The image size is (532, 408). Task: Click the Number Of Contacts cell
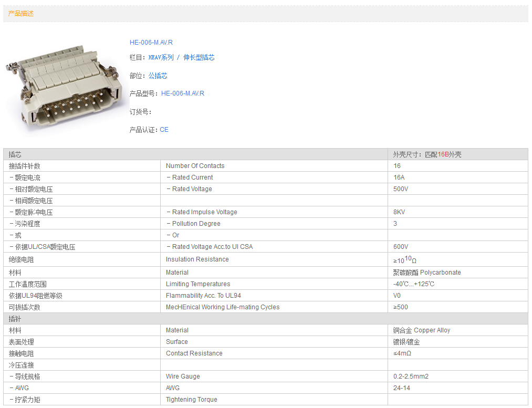coord(195,166)
